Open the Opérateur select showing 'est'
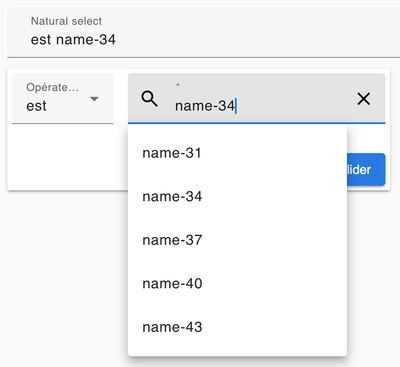The height and width of the screenshot is (367, 400). [63, 99]
